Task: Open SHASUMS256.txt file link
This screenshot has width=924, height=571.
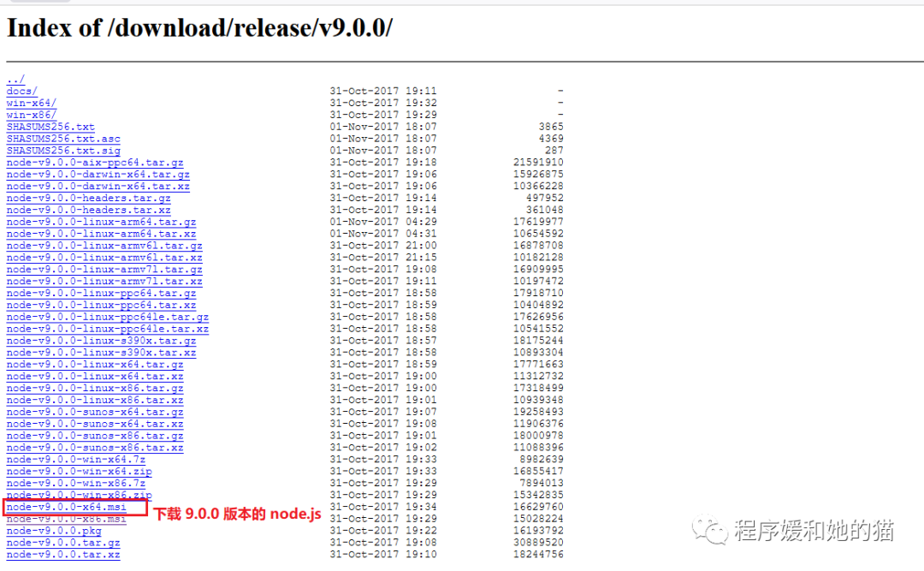Action: click(50, 127)
